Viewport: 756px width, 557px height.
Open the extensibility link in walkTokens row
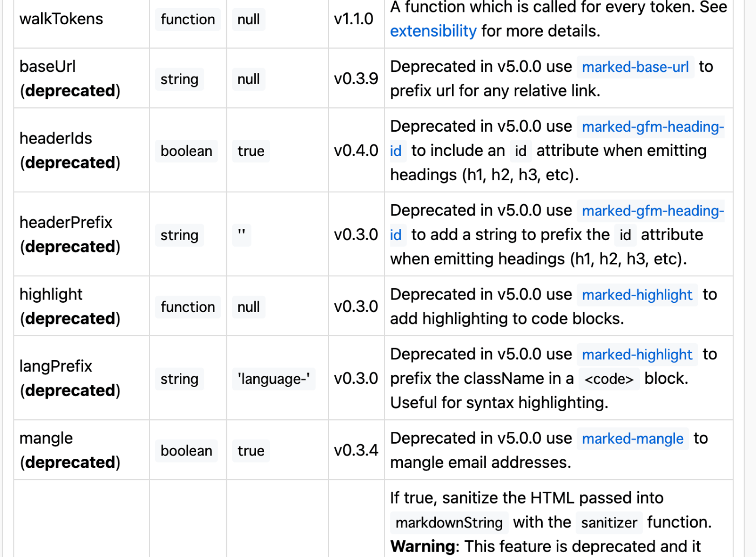433,31
